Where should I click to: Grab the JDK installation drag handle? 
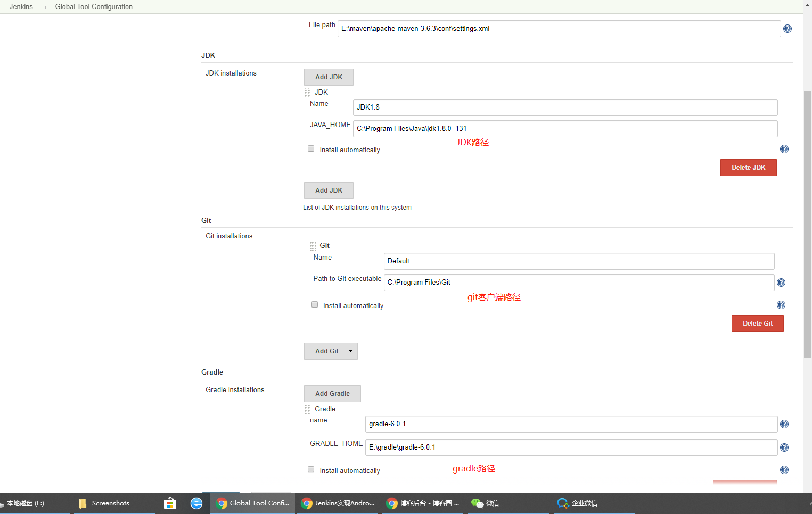[x=308, y=93]
